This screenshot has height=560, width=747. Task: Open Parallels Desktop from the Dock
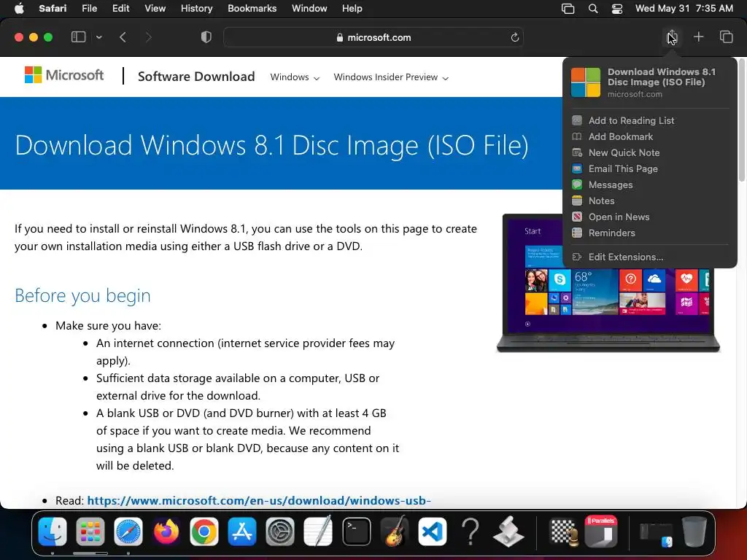[x=601, y=532]
